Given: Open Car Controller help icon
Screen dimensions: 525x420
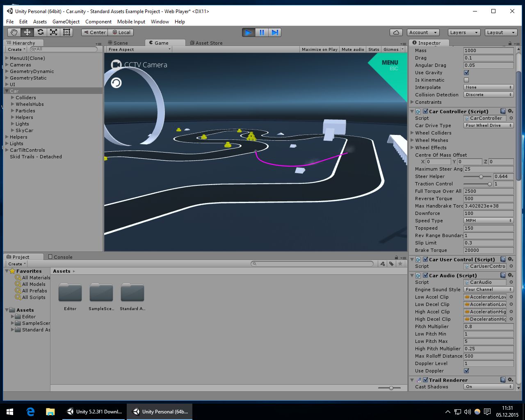Looking at the screenshot, I should pos(503,111).
